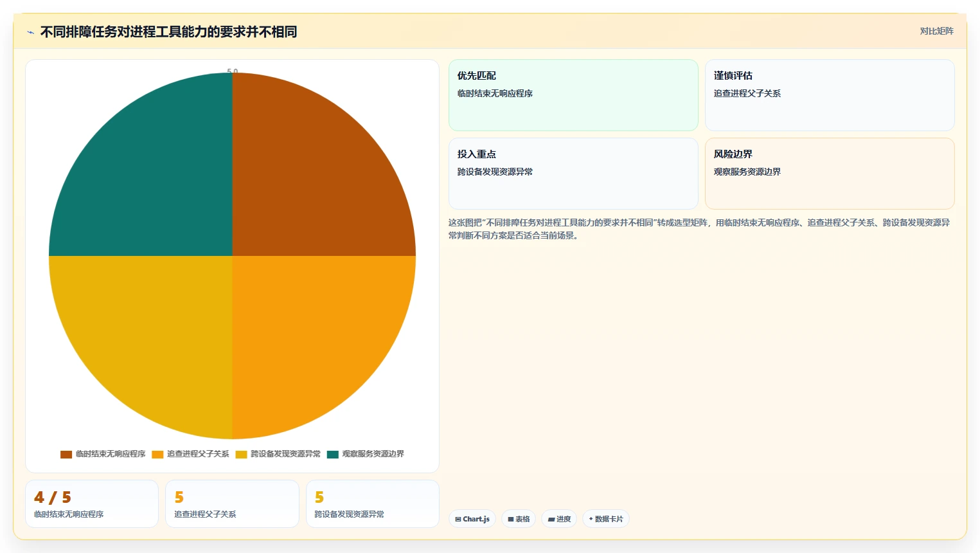980x553 pixels.
Task: Toggle orange legend swatch for 追查进程父子关系
Action: click(x=157, y=454)
